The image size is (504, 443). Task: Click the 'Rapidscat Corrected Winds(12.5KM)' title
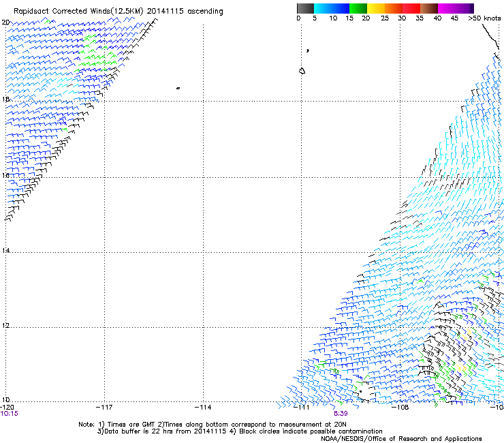pyautogui.click(x=78, y=12)
